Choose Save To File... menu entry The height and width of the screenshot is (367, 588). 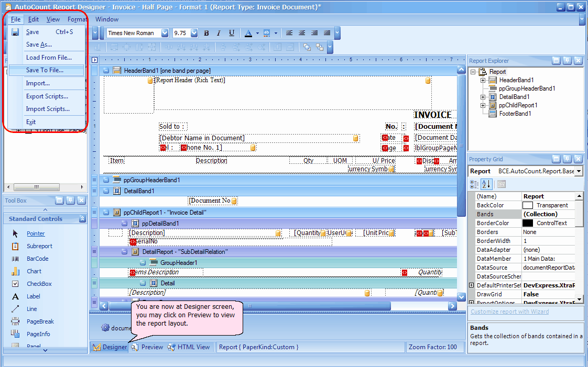47,70
